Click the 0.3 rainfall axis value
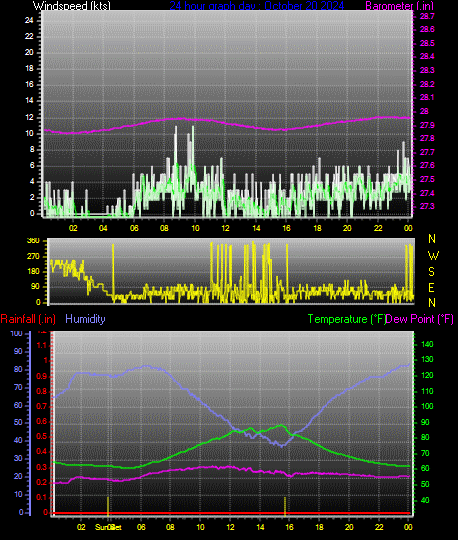This screenshot has width=458, height=540. click(42, 467)
